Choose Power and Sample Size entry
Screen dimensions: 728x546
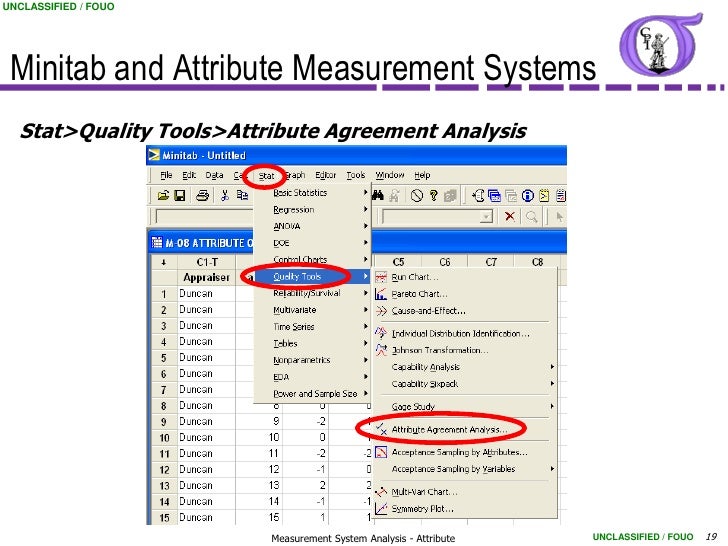click(313, 393)
